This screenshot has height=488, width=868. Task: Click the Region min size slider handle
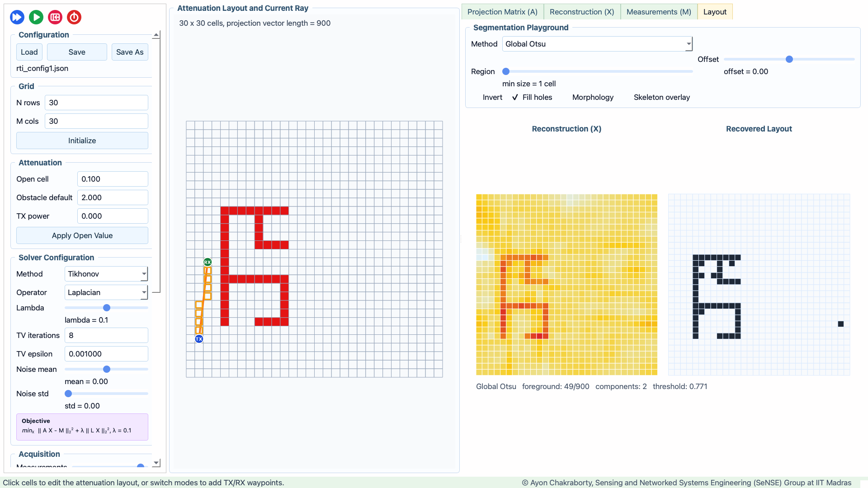click(506, 71)
